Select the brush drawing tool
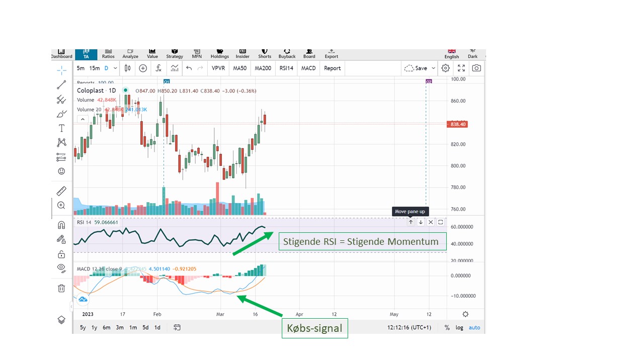Screen dimensions: 644x362 (61, 114)
